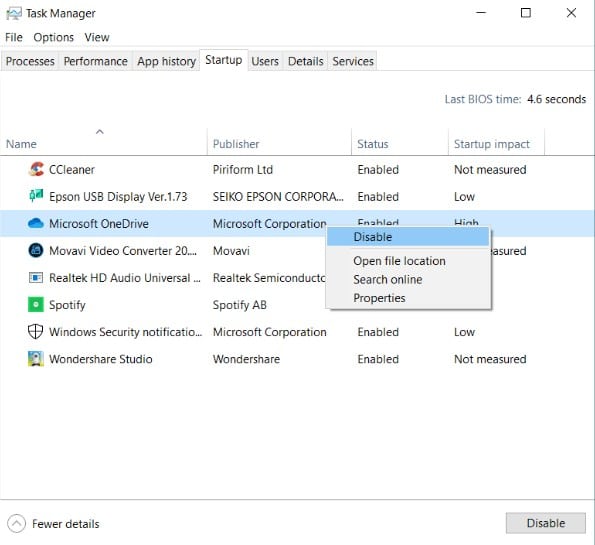Open Properties from the context menu
Image resolution: width=595 pixels, height=545 pixels.
tap(379, 298)
